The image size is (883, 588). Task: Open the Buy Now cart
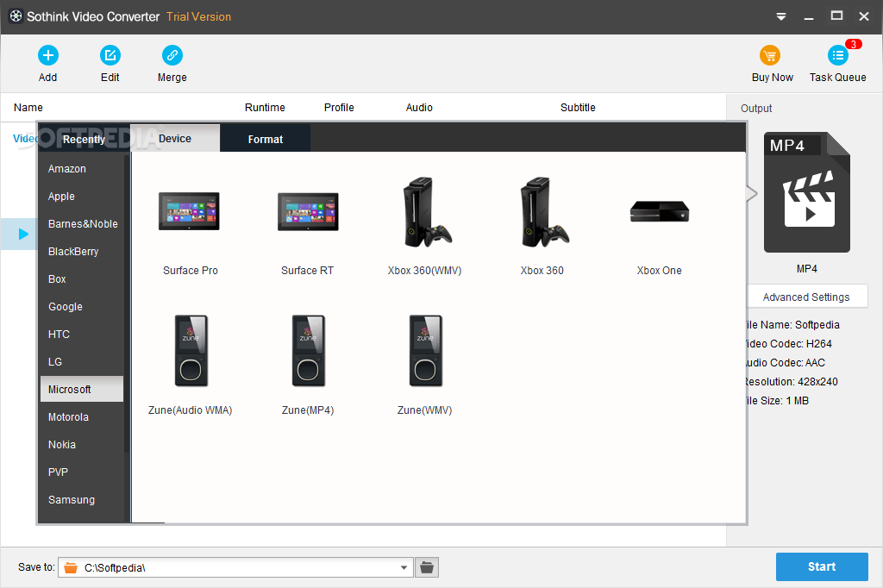click(x=770, y=55)
